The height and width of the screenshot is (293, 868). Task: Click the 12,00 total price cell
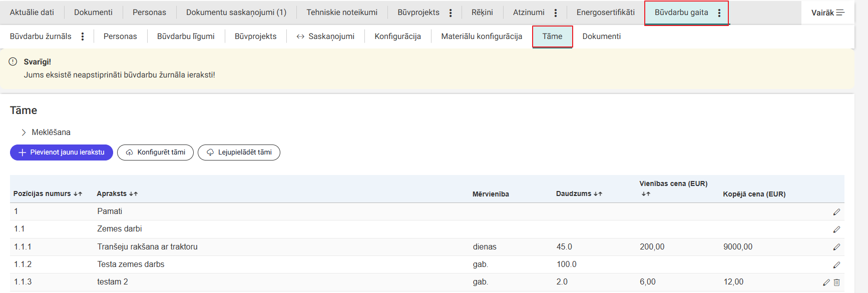(x=733, y=282)
